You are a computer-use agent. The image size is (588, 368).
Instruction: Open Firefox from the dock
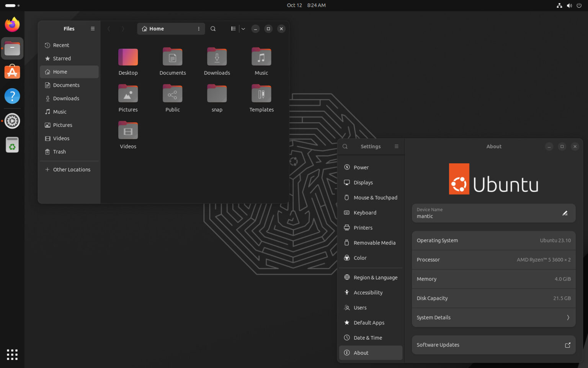(12, 24)
